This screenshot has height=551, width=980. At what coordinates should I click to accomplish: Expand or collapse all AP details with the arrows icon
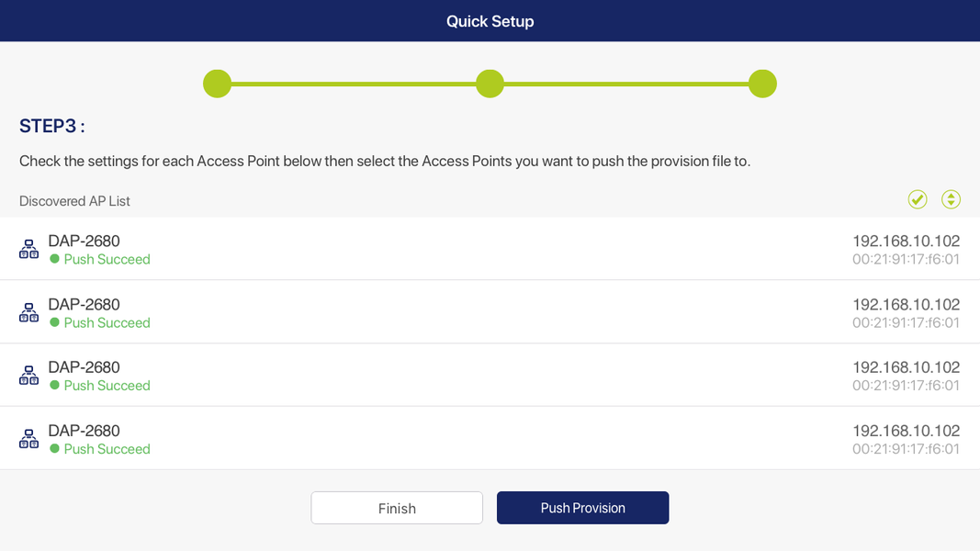click(x=951, y=199)
